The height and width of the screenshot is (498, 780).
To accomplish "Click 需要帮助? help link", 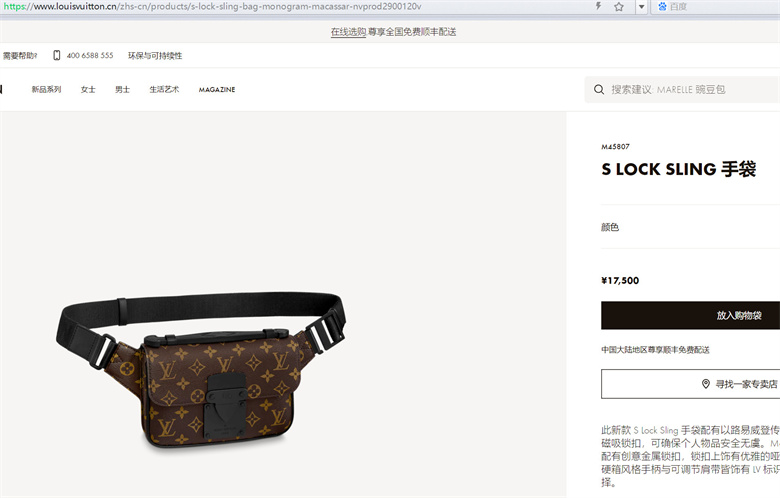I will tap(19, 56).
